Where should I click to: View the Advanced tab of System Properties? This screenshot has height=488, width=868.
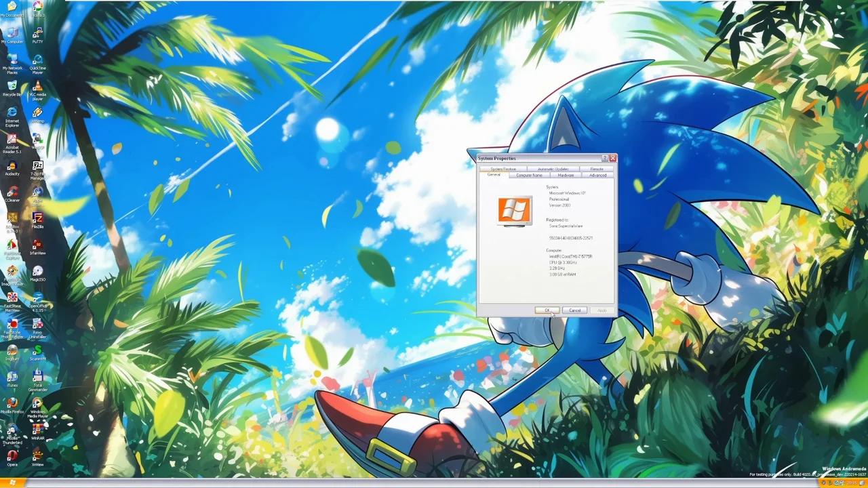[x=597, y=175]
